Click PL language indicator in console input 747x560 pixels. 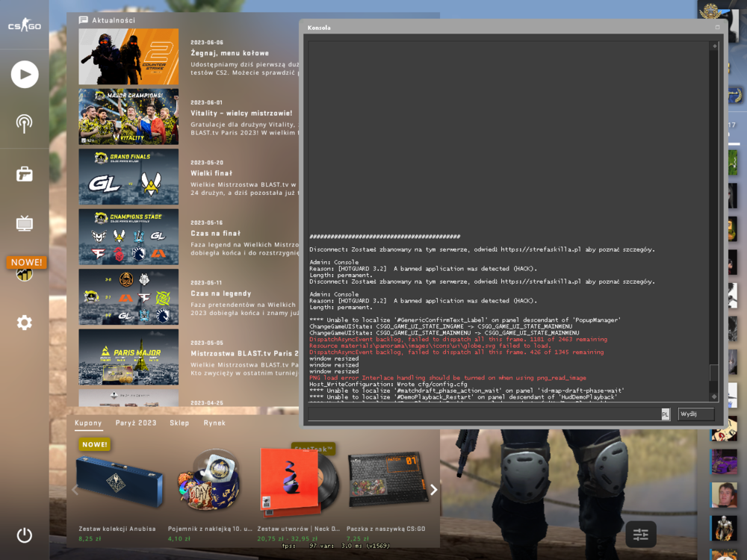665,414
